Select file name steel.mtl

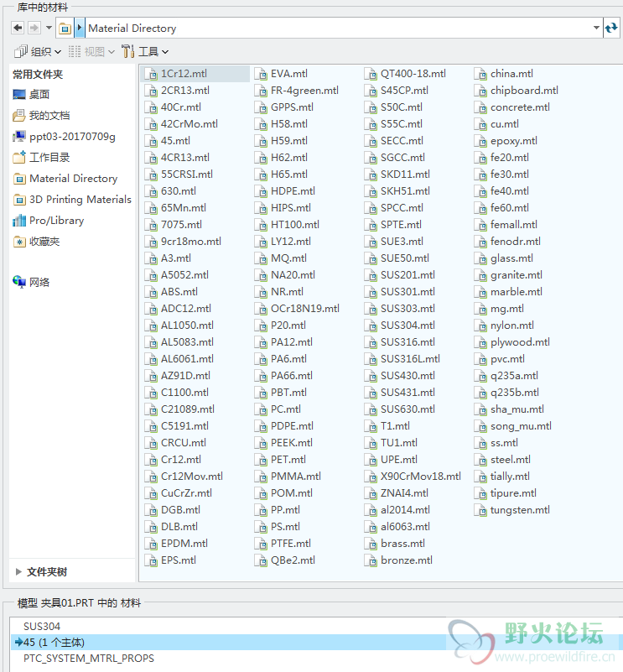tap(511, 460)
